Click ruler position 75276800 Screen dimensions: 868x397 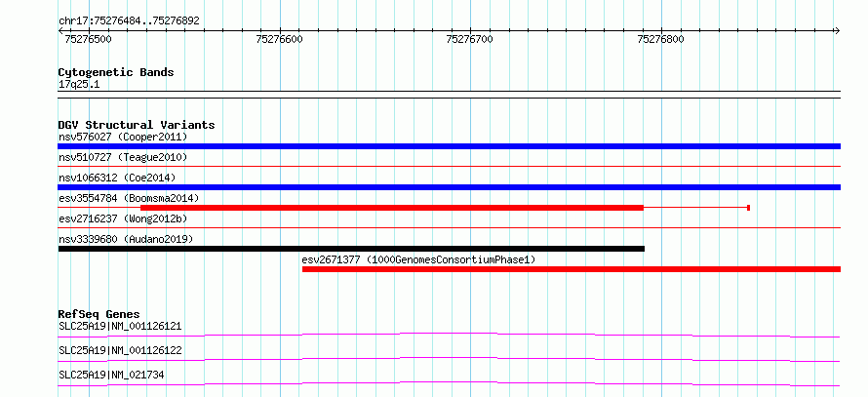tap(661, 39)
